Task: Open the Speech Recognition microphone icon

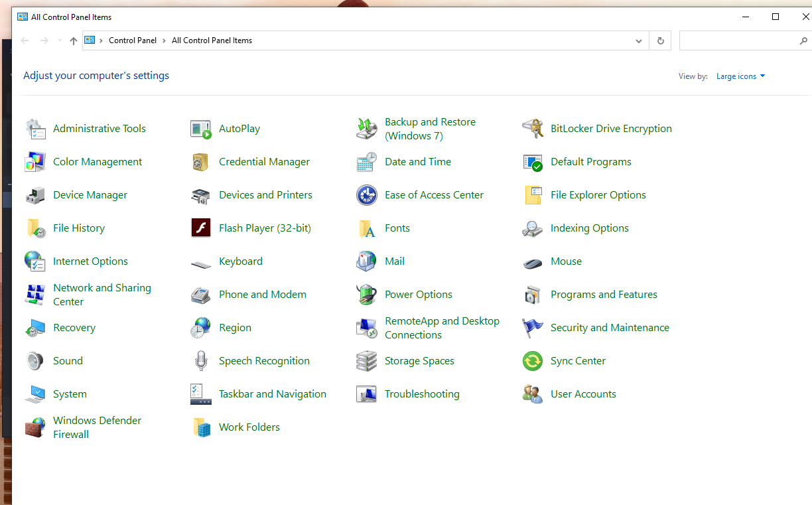Action: [201, 361]
